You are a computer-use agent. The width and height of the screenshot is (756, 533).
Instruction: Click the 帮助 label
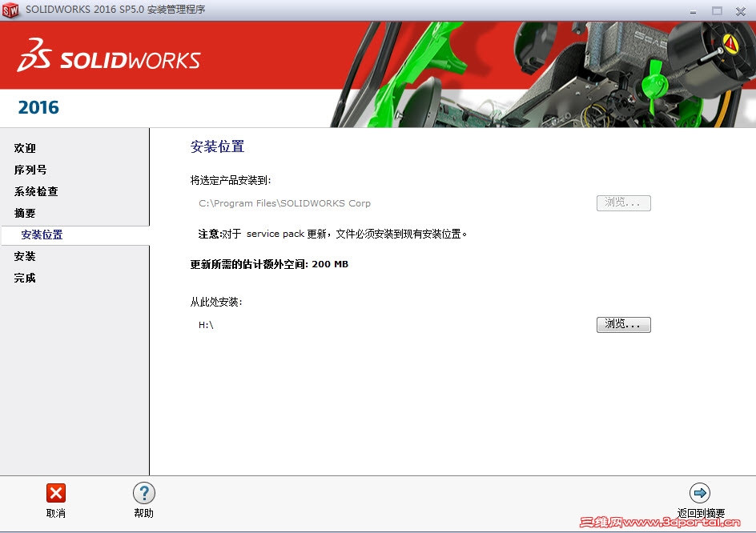(x=143, y=514)
